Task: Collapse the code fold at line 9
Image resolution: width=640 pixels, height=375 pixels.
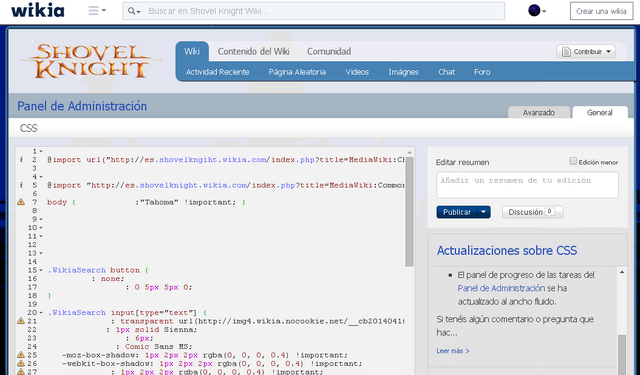Action: point(41,219)
